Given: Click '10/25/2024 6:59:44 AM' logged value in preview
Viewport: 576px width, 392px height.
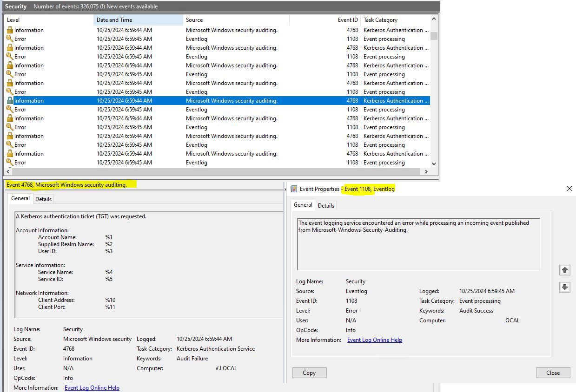Looking at the screenshot, I should (204, 339).
